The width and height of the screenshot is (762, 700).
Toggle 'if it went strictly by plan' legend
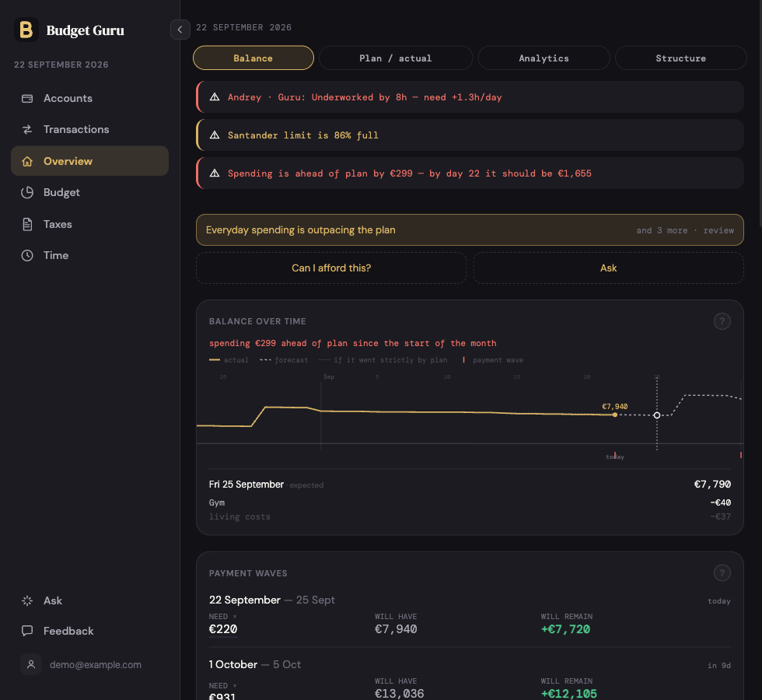point(383,360)
